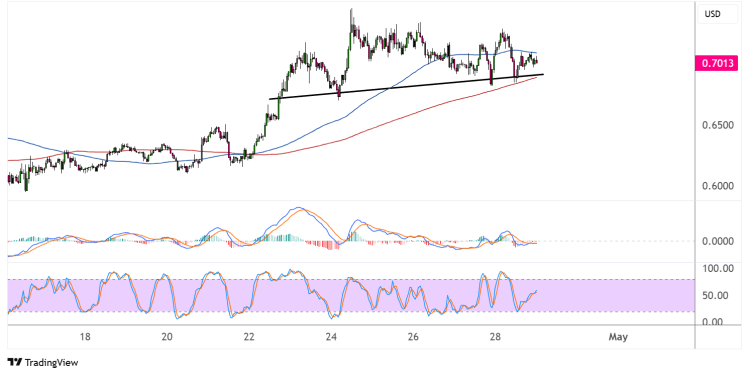Click the May label on time axis
Image resolution: width=749 pixels, height=375 pixels.
point(618,337)
